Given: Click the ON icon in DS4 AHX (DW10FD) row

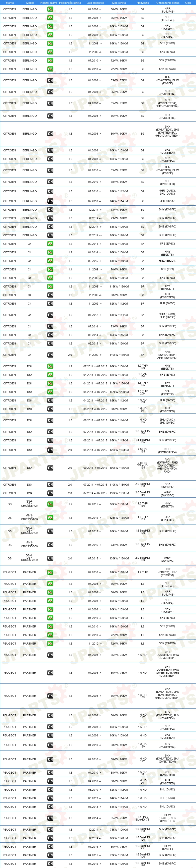Looking at the screenshot, I should click(50, 485).
